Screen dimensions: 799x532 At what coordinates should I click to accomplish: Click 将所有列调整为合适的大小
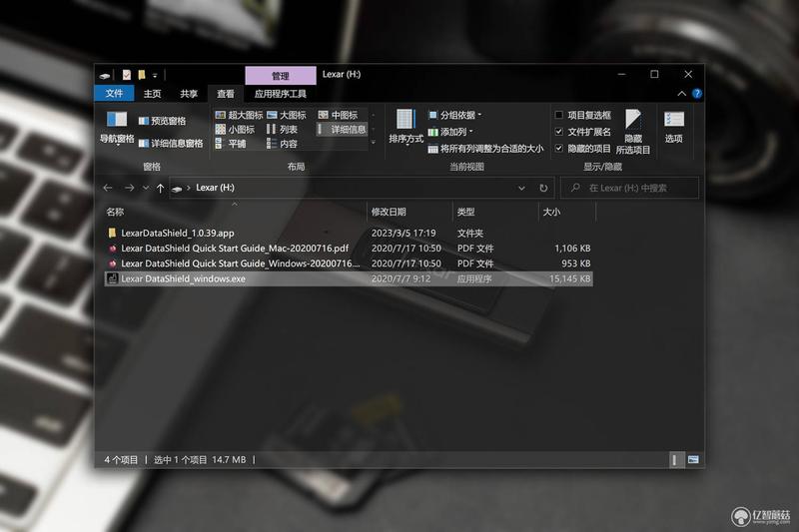pyautogui.click(x=485, y=149)
